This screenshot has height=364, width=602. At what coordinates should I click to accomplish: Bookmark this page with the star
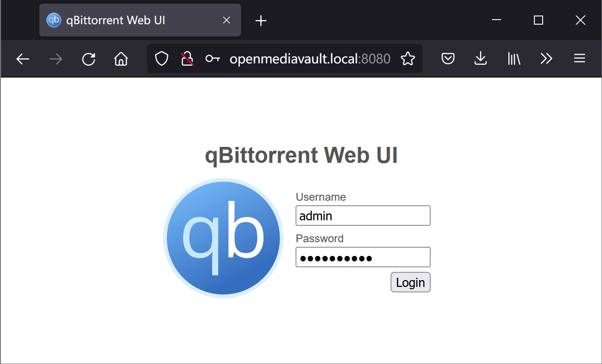(407, 59)
